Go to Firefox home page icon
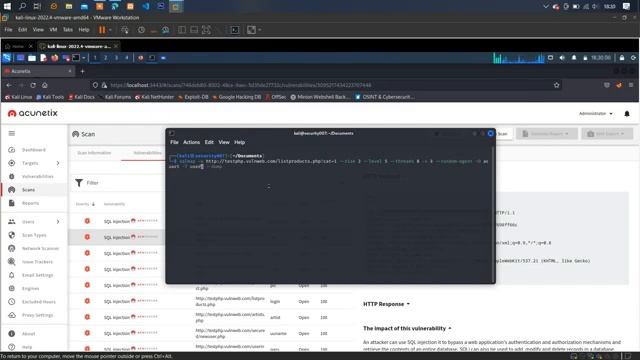Image resolution: width=640 pixels, height=360 pixels. point(45,85)
